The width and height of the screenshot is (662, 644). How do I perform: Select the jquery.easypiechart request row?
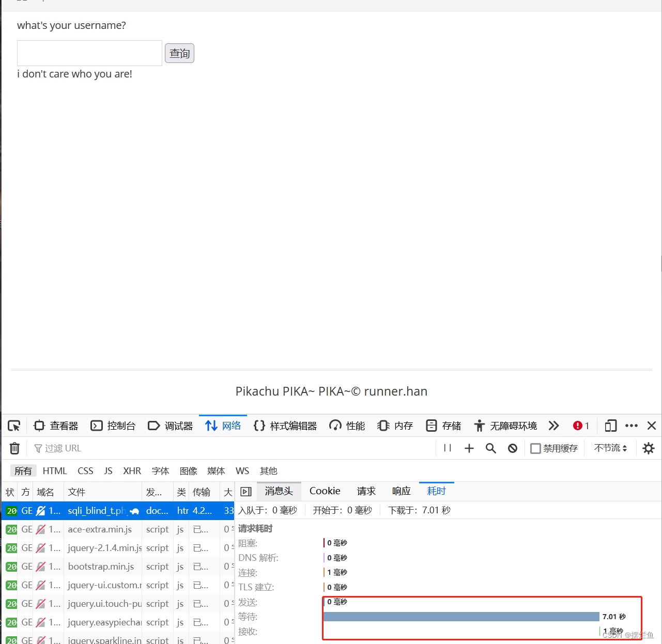click(x=118, y=622)
